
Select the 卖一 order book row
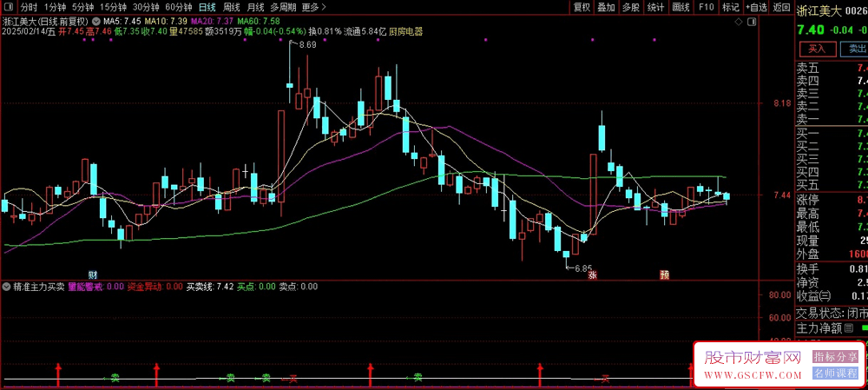click(832, 119)
